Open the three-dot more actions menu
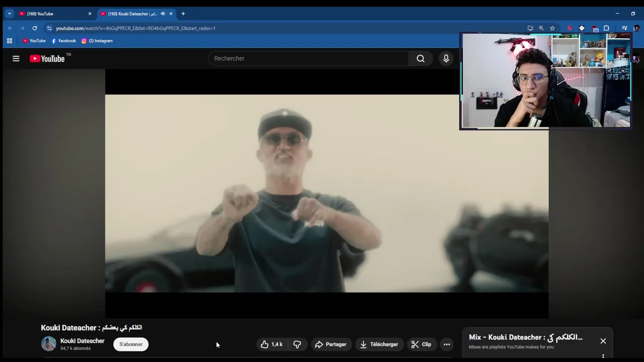The height and width of the screenshot is (362, 644). [447, 344]
